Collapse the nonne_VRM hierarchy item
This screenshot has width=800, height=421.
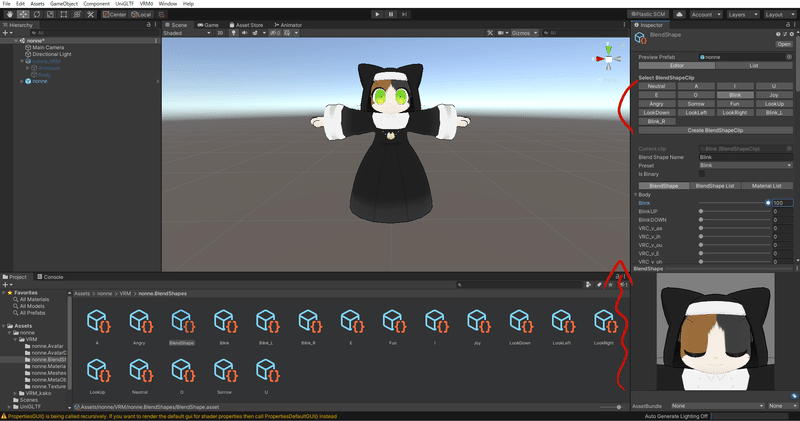point(22,61)
